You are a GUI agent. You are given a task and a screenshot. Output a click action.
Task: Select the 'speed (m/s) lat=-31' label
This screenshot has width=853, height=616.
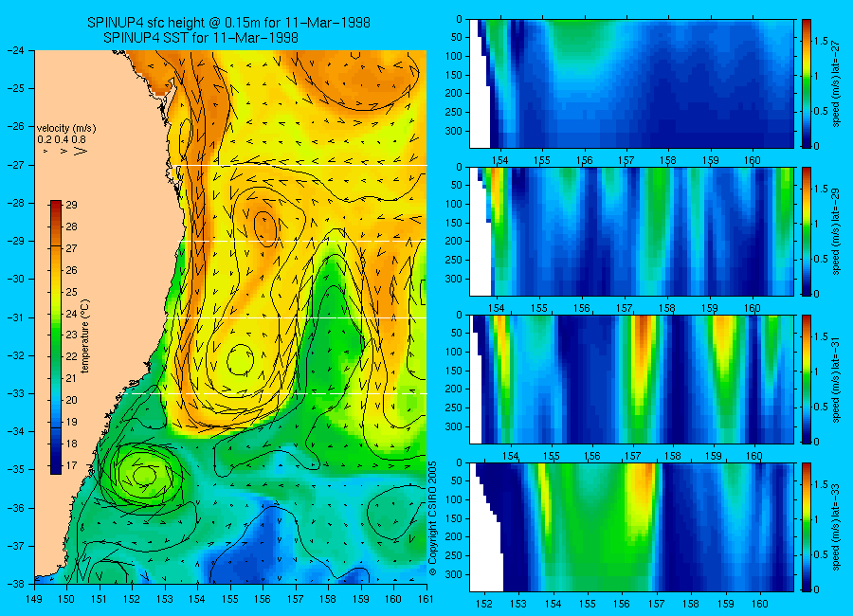(x=837, y=379)
